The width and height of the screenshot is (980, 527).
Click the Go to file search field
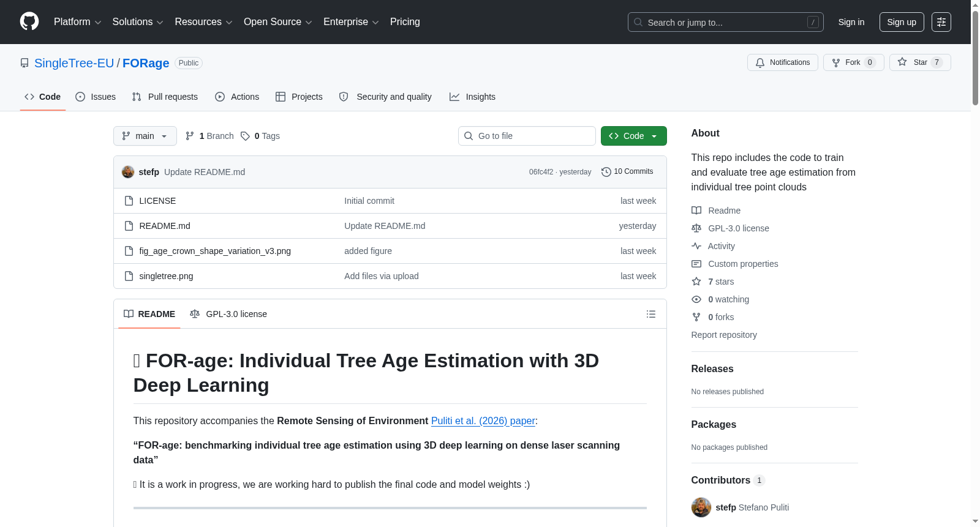click(527, 136)
